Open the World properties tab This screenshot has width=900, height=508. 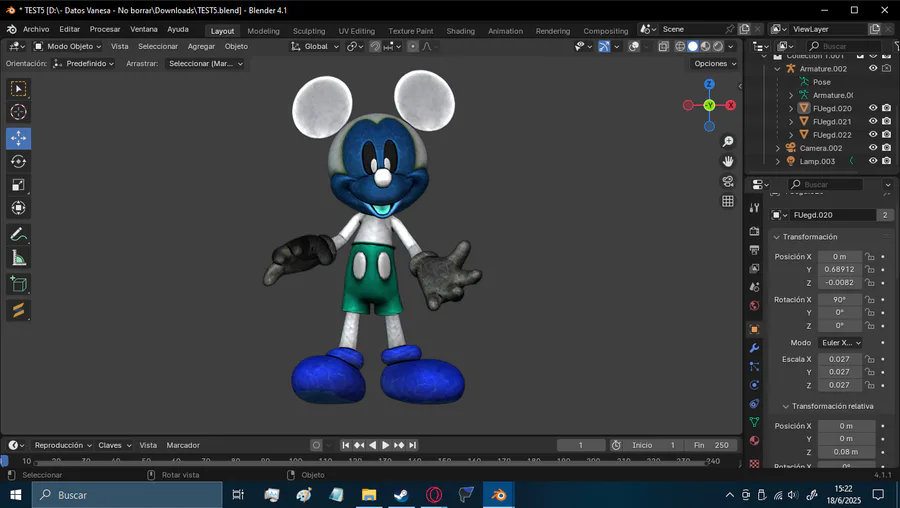tap(754, 306)
